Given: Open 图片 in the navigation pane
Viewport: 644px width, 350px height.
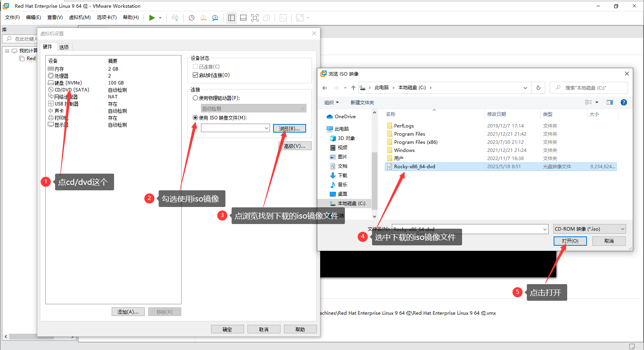Looking at the screenshot, I should (x=339, y=157).
